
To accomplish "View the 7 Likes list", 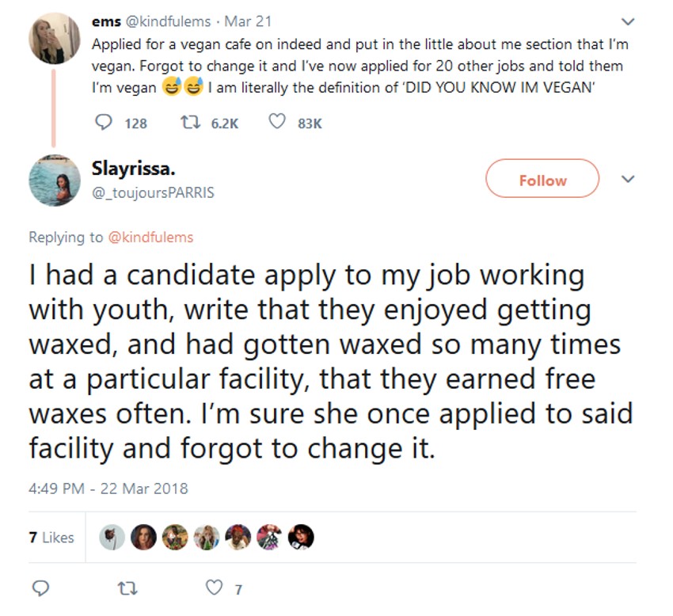I will (x=51, y=537).
